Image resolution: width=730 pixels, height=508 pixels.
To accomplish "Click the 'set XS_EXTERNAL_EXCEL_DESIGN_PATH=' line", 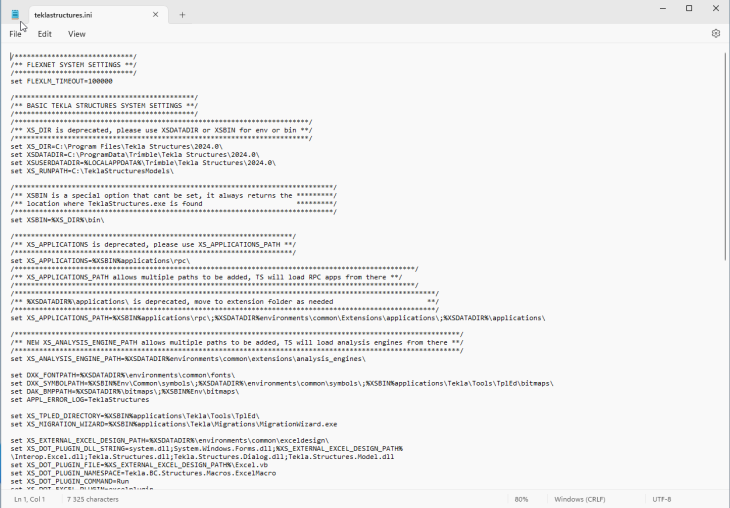I will click(170, 440).
